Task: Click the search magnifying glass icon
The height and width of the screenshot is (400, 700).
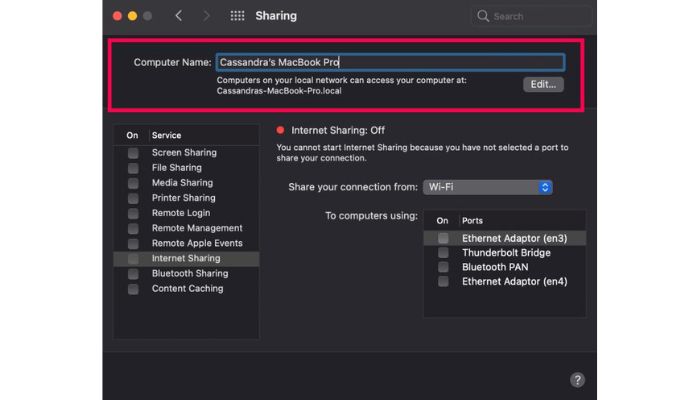Action: 484,16
